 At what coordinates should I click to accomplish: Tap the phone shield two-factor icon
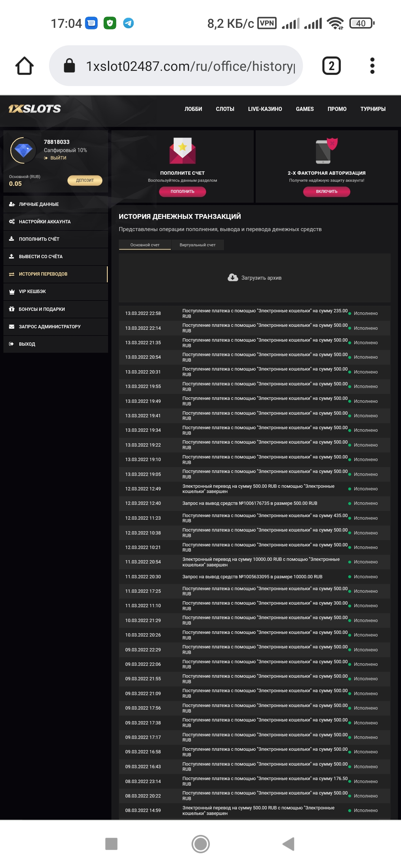326,151
